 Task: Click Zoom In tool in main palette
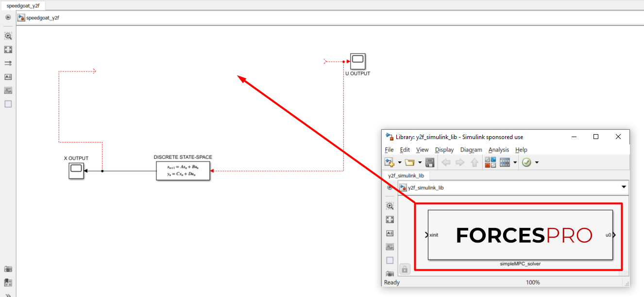[8, 36]
